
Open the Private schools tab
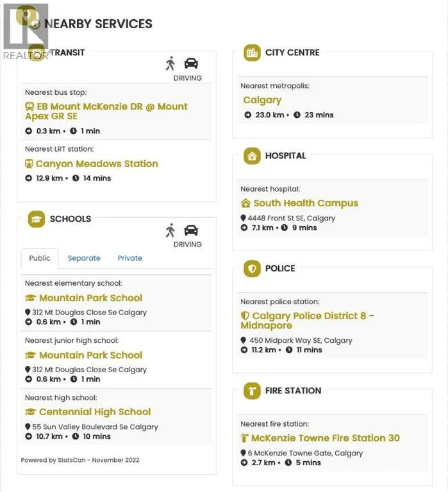coord(129,258)
